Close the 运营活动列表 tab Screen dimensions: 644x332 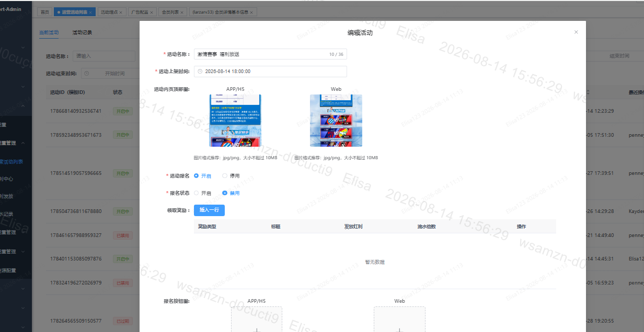click(90, 12)
